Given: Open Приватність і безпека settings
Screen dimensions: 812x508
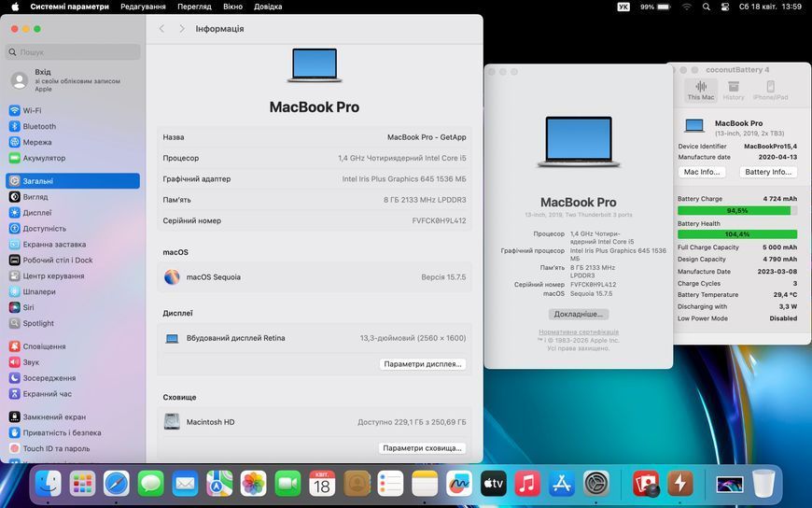Looking at the screenshot, I should click(55, 433).
